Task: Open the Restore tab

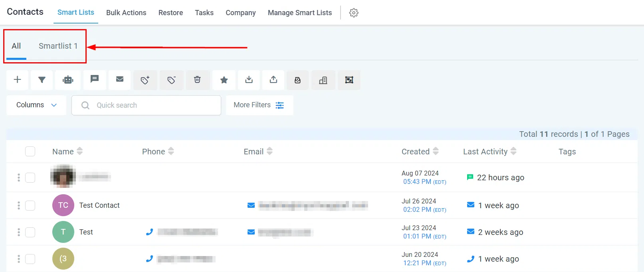Action: tap(170, 13)
